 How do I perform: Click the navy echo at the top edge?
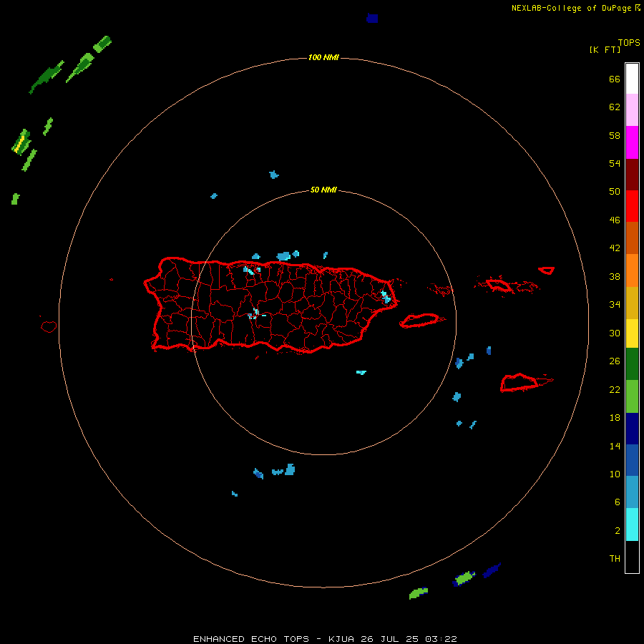372,18
